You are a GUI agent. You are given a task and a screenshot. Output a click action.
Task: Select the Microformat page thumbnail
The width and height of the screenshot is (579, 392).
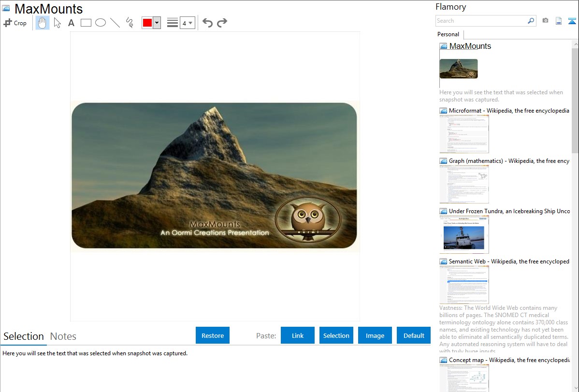tap(464, 134)
